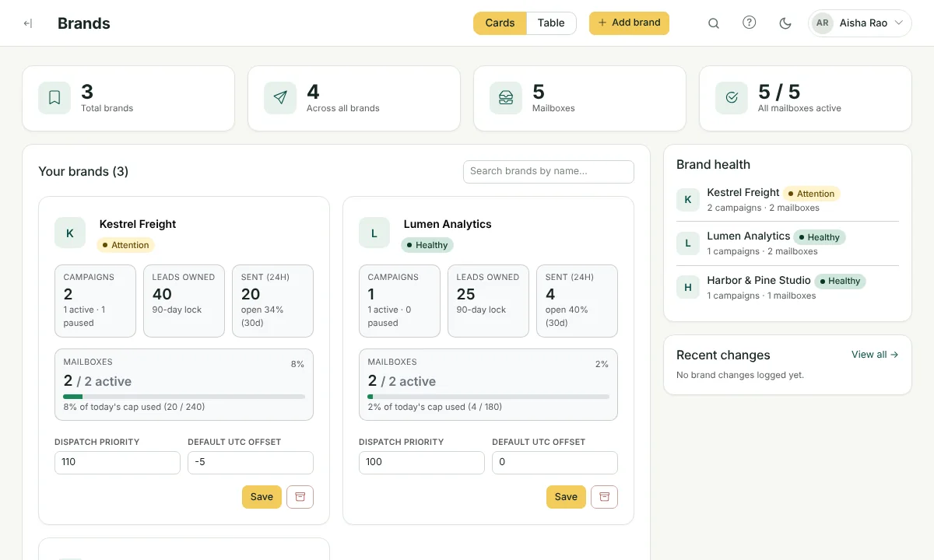The image size is (934, 560).
Task: Click Kestrel Freight Sent (24h) tile
Action: (272, 301)
